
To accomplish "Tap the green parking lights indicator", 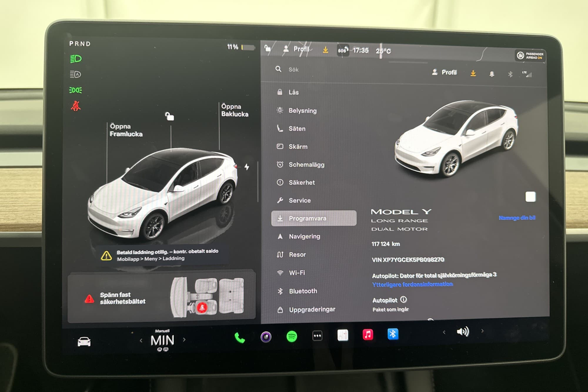I will click(76, 90).
